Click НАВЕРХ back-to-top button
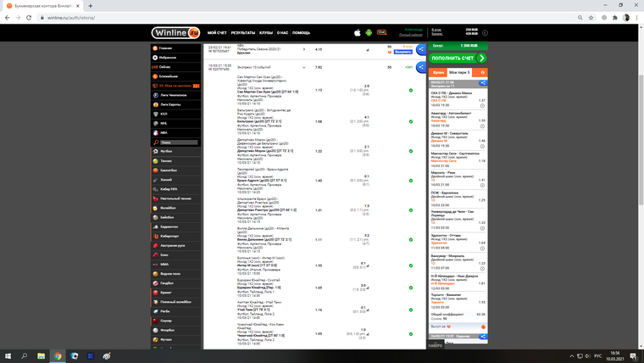The width and height of the screenshot is (644, 363). pos(436,346)
